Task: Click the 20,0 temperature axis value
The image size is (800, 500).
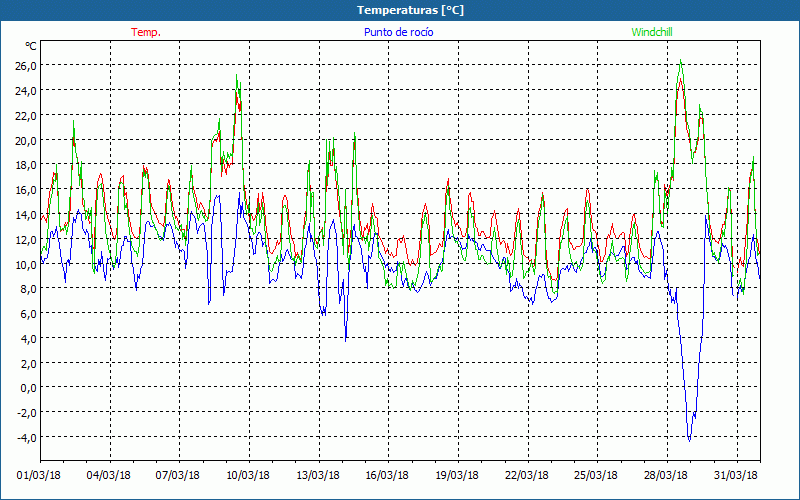Action: (x=26, y=141)
